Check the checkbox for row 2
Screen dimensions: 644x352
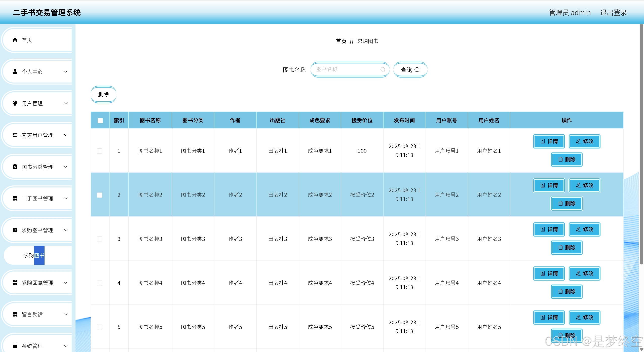(x=100, y=195)
